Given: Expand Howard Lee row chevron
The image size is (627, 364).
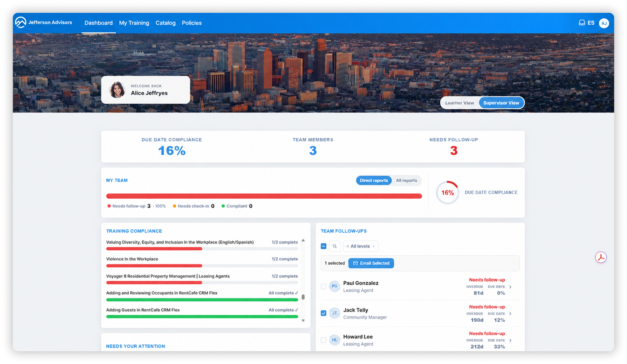Looking at the screenshot, I should click(510, 341).
